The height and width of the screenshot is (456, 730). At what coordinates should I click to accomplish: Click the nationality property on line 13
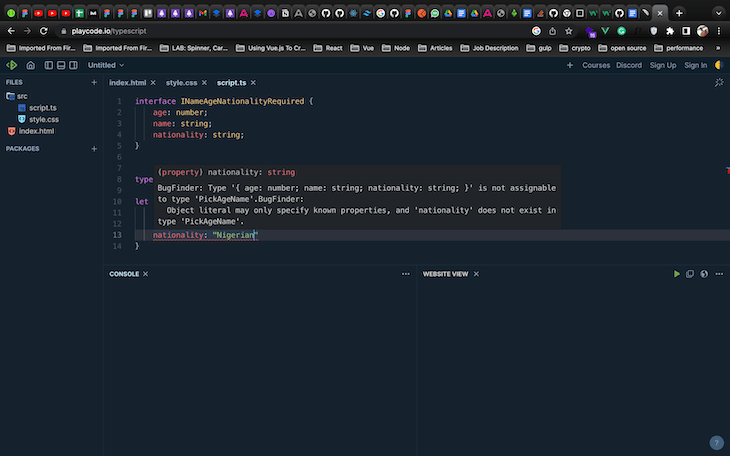(x=178, y=235)
